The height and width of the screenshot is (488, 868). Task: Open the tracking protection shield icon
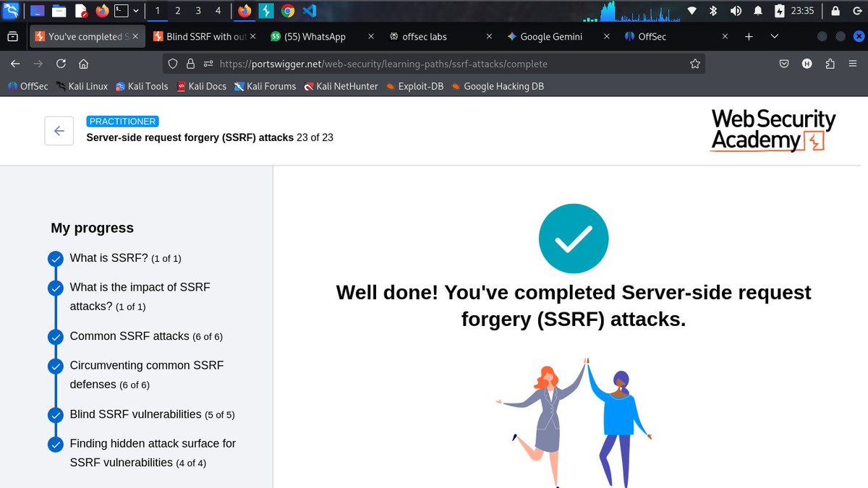[x=173, y=64]
